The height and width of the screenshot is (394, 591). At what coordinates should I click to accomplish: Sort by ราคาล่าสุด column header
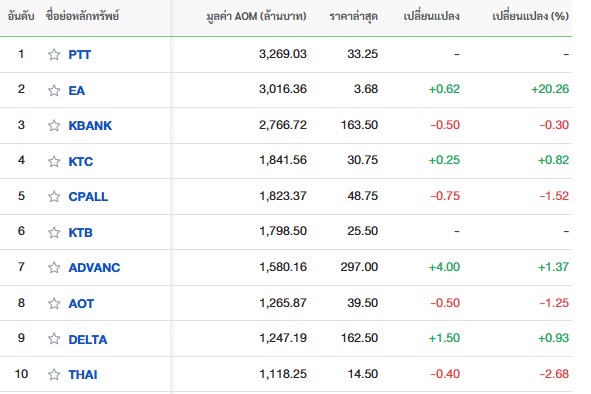(354, 17)
